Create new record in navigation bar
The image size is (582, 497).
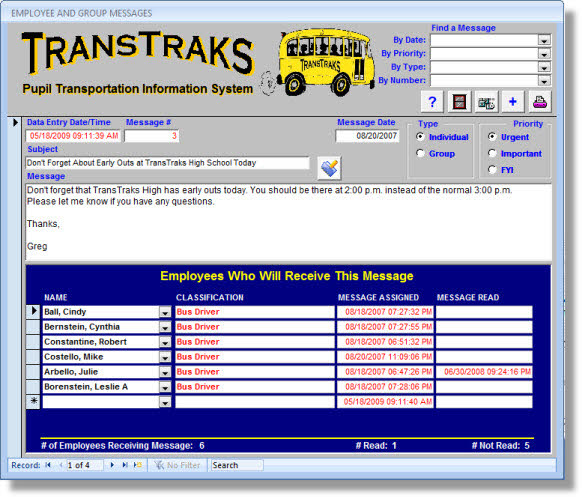pyautogui.click(x=138, y=465)
